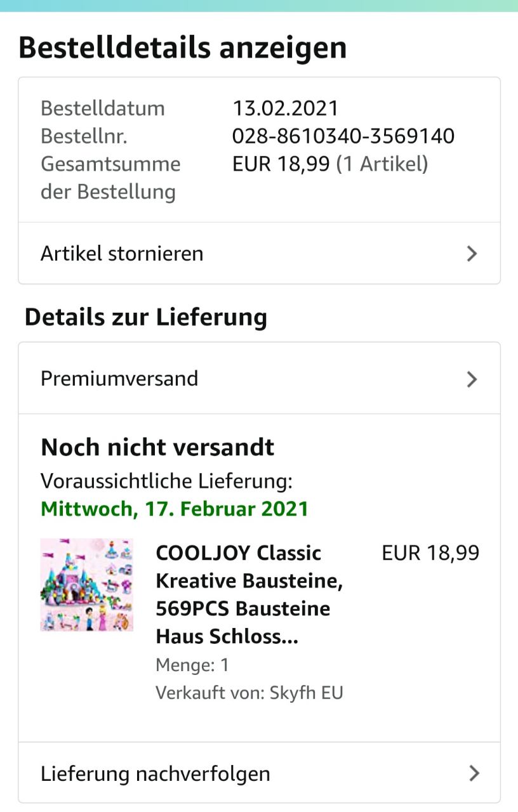Tap the order total EUR 18,99 (1 Artikel)
This screenshot has height=812, width=518.
330,164
